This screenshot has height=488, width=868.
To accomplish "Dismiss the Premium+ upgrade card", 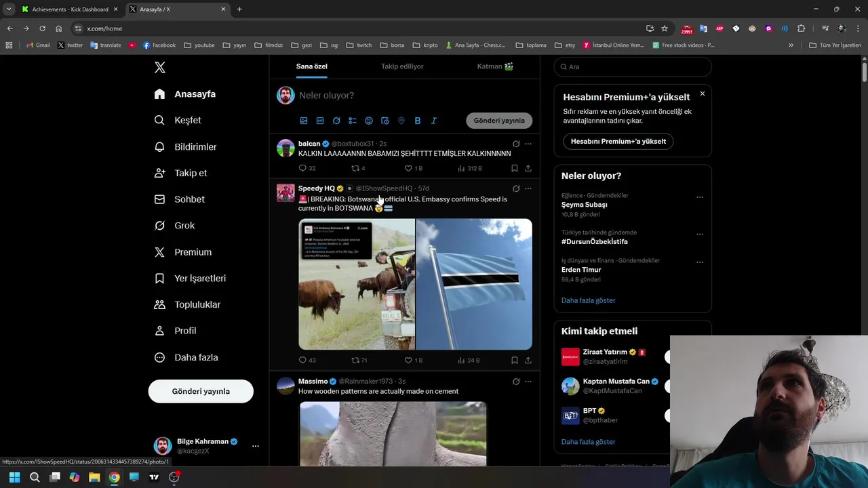I will pos(703,94).
